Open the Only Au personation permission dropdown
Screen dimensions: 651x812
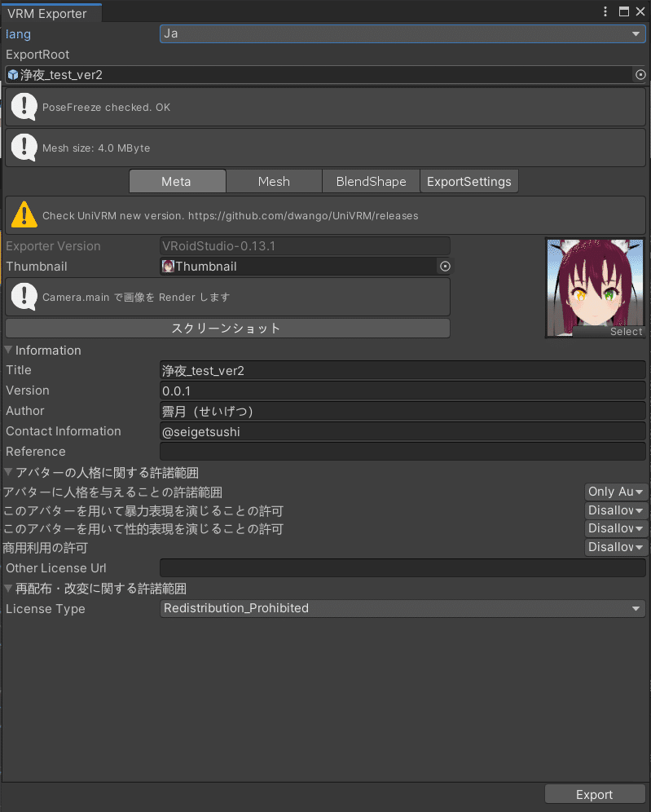616,492
